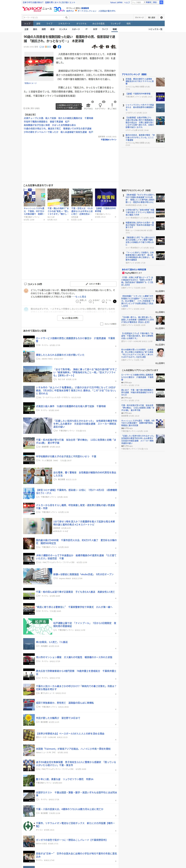Select the エンタメ category
The height and width of the screenshot is (868, 186).
(x=63, y=29)
